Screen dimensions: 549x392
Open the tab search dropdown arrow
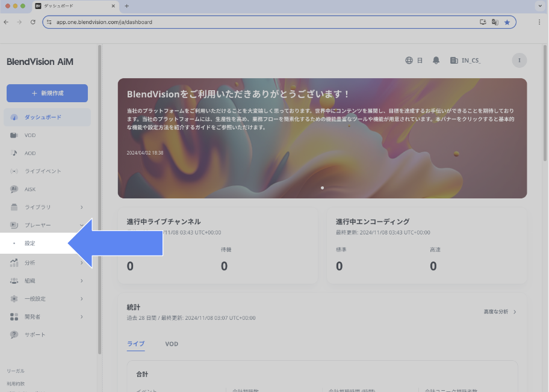540,6
